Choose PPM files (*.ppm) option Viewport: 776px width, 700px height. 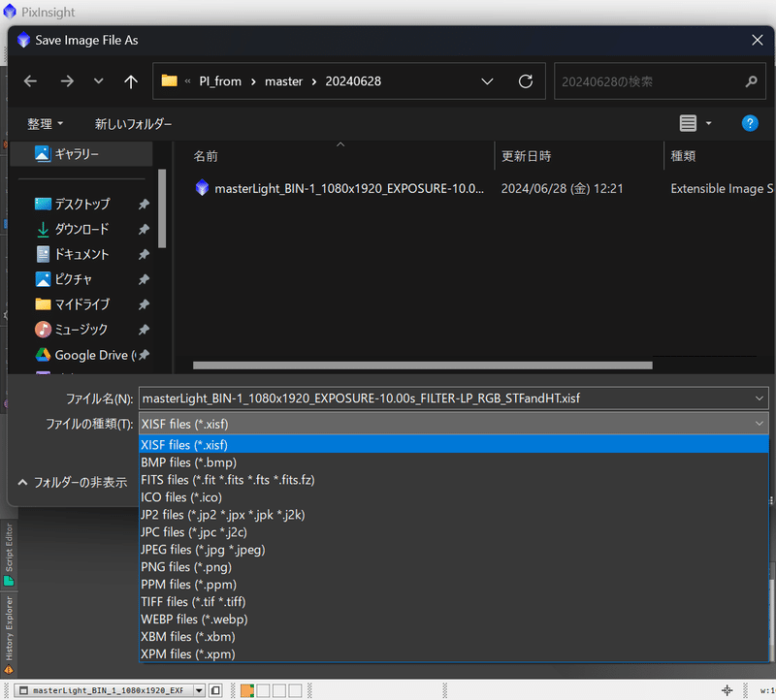pos(454,585)
